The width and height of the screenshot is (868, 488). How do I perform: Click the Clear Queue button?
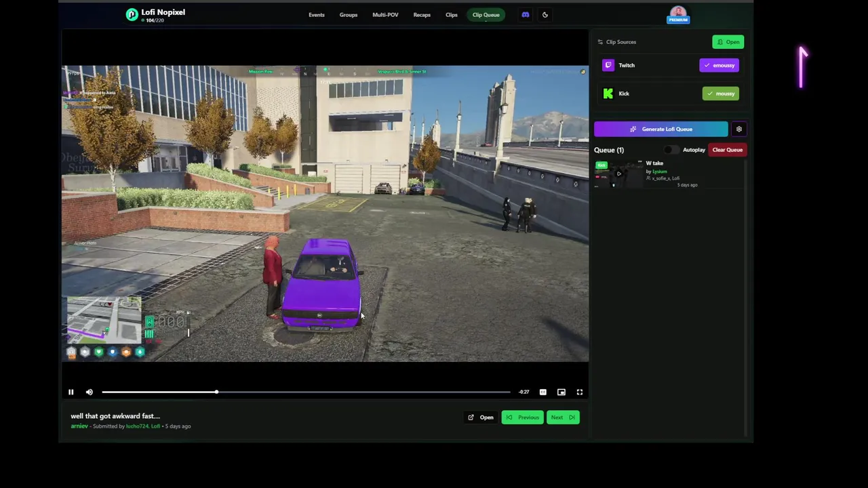coord(728,150)
